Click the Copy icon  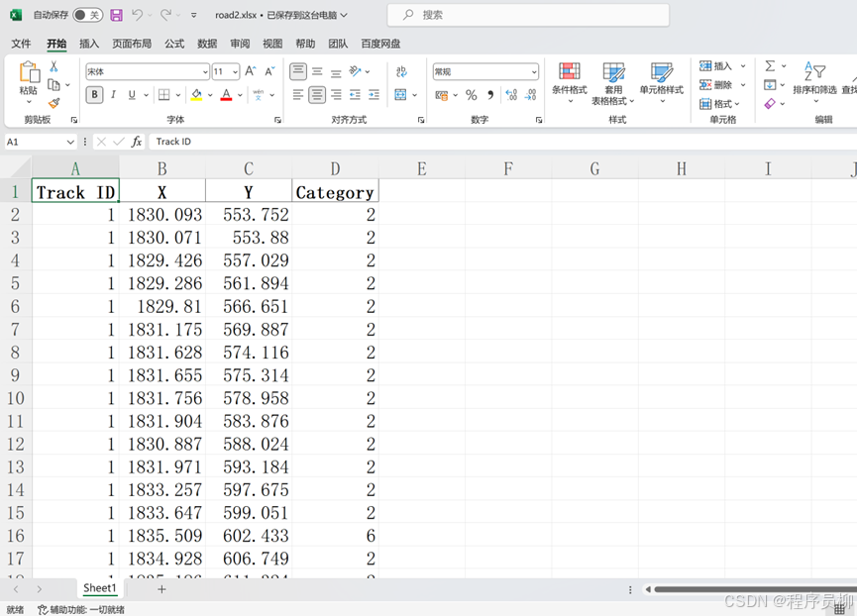(54, 84)
